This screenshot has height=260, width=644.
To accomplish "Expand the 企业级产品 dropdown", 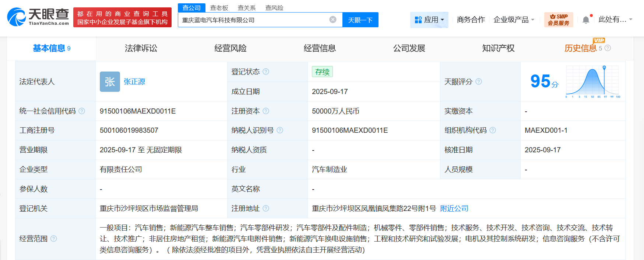I will tap(514, 20).
